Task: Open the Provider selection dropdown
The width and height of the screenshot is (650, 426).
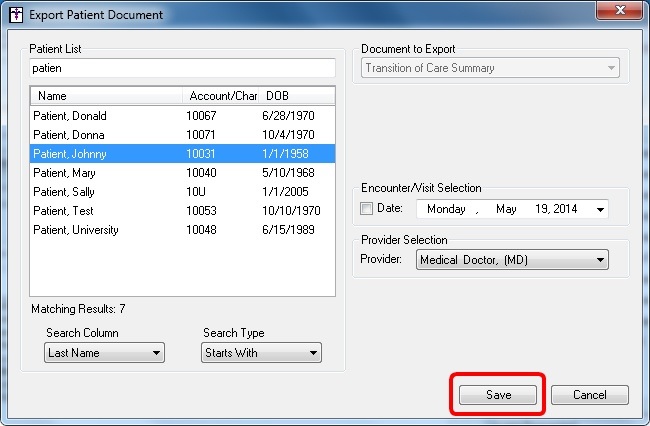Action: click(x=512, y=260)
